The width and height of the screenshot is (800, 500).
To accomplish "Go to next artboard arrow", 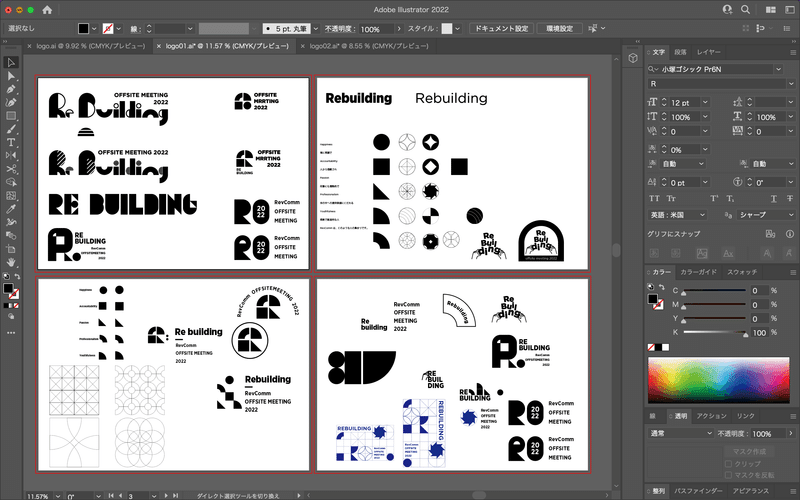I will 166,496.
